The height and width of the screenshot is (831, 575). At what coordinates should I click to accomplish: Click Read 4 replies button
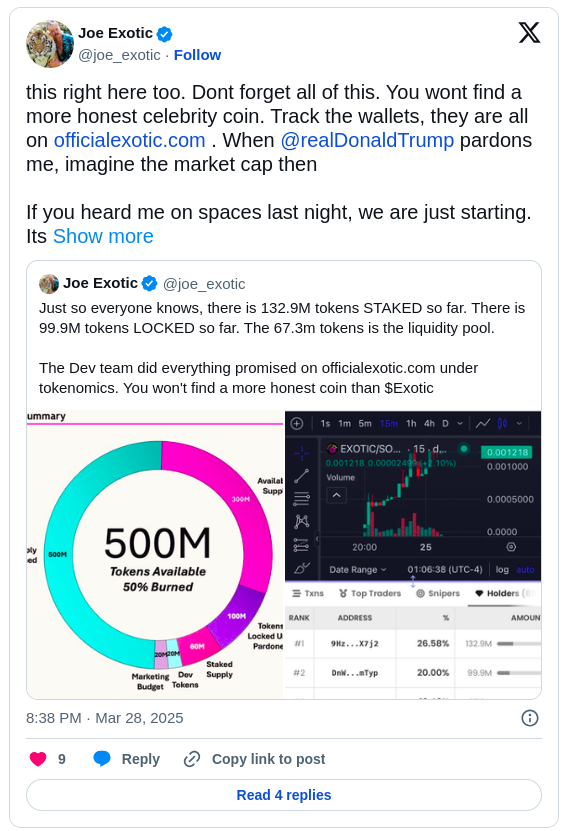point(284,795)
